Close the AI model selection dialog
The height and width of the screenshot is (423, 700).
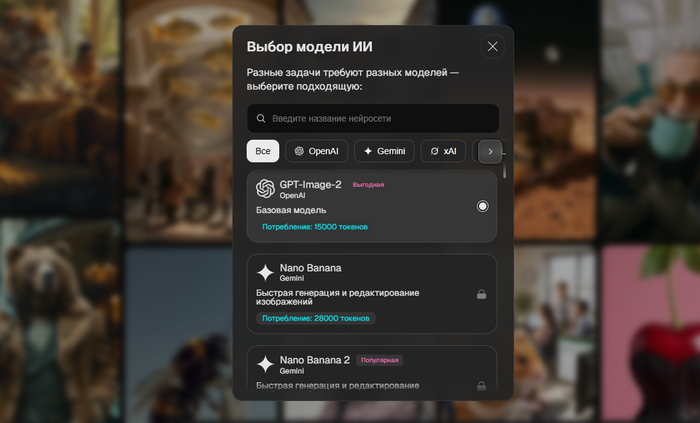tap(492, 46)
